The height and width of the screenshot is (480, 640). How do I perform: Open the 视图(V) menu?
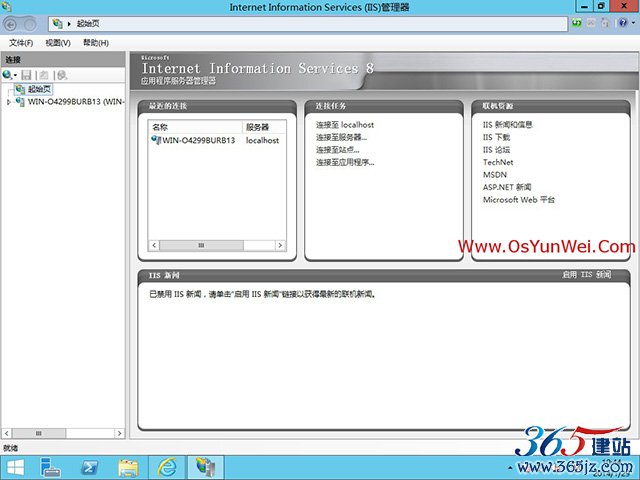(58, 43)
